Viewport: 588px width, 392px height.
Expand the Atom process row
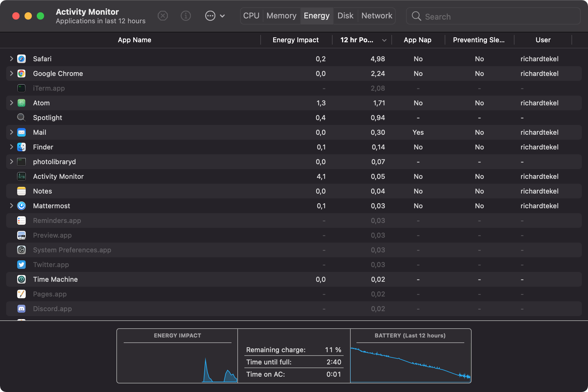(x=11, y=103)
